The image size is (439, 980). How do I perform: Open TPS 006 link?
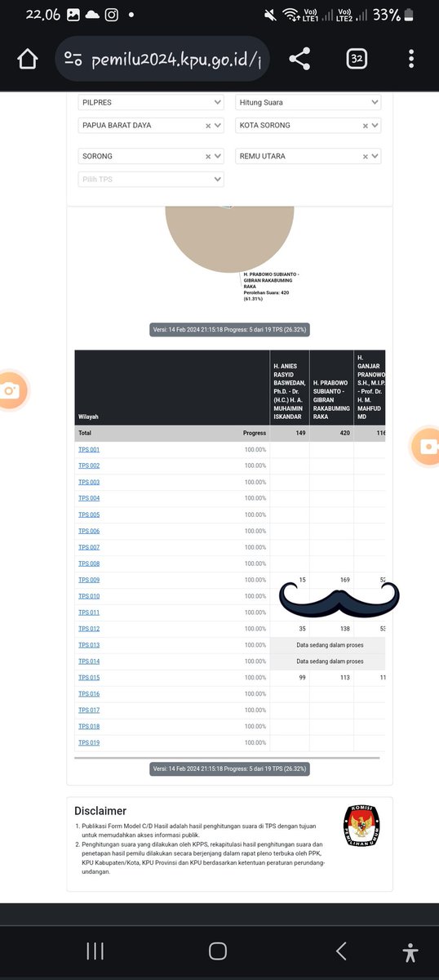[89, 531]
